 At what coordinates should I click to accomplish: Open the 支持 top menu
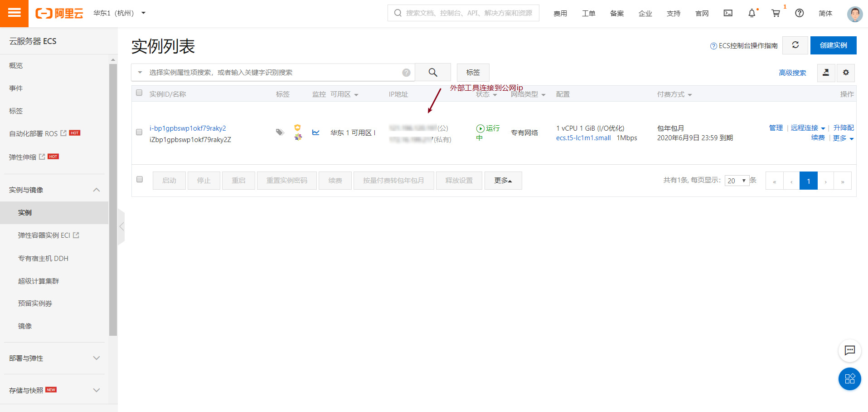pyautogui.click(x=674, y=13)
